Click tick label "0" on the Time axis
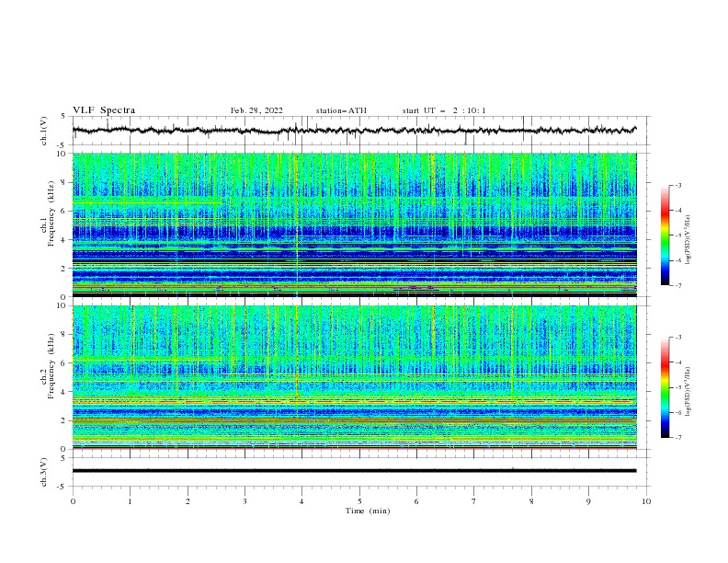Screen dimensions: 728x563 pyautogui.click(x=73, y=501)
